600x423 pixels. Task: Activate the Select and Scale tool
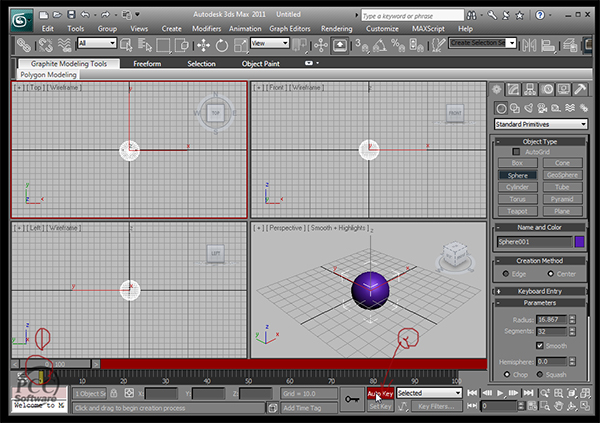tap(240, 45)
